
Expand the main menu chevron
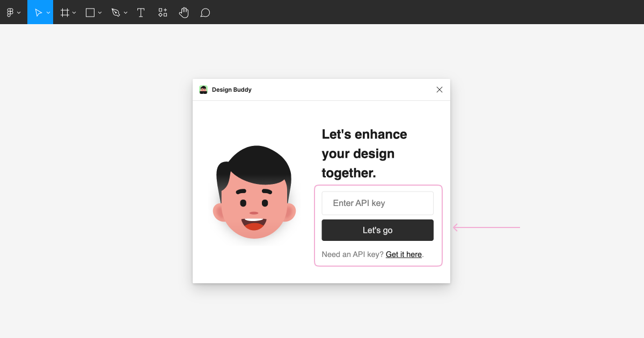click(18, 12)
